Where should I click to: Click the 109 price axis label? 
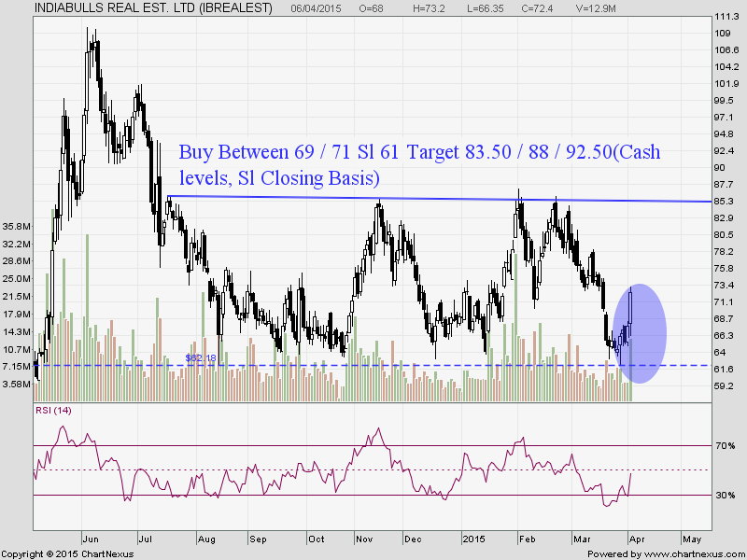click(x=723, y=34)
